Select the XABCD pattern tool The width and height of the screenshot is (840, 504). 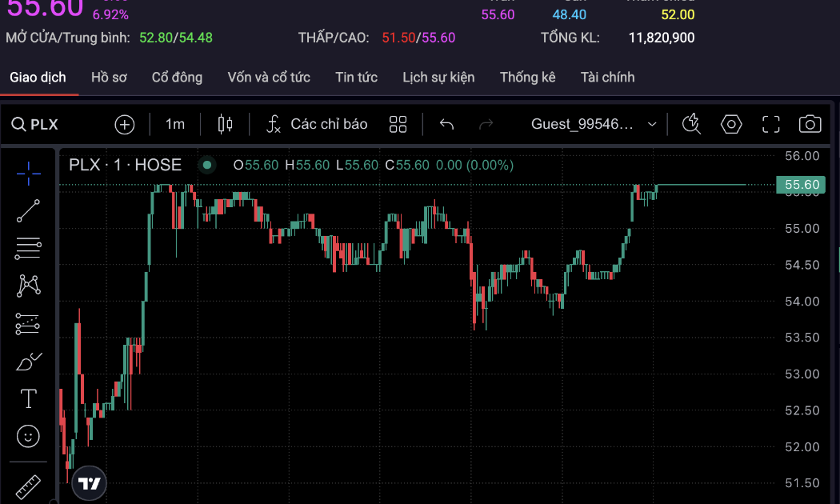[28, 286]
